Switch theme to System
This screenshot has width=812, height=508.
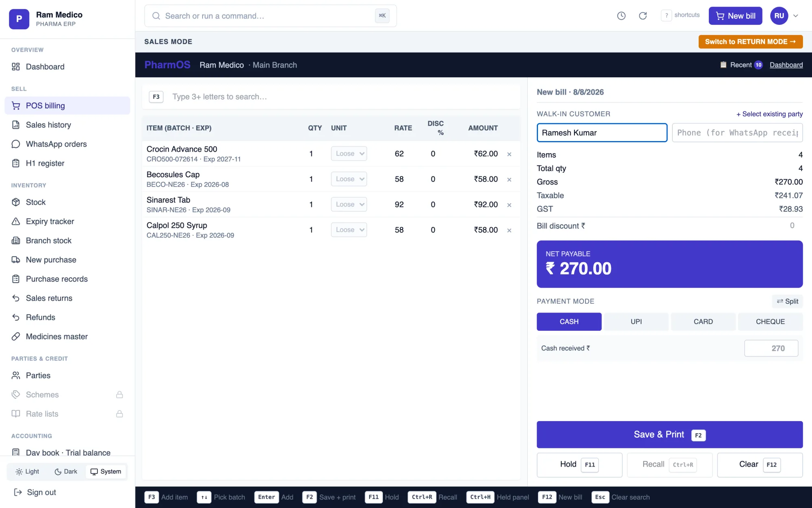(106, 471)
